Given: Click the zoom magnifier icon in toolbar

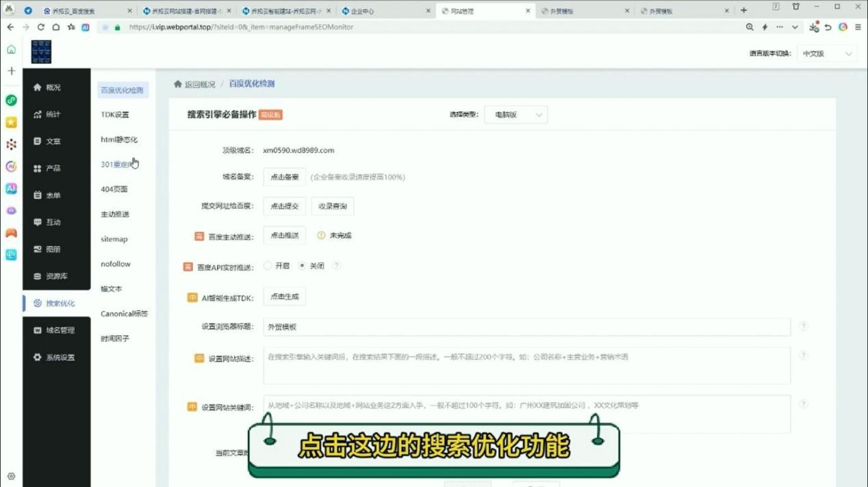Looking at the screenshot, I should (x=750, y=27).
